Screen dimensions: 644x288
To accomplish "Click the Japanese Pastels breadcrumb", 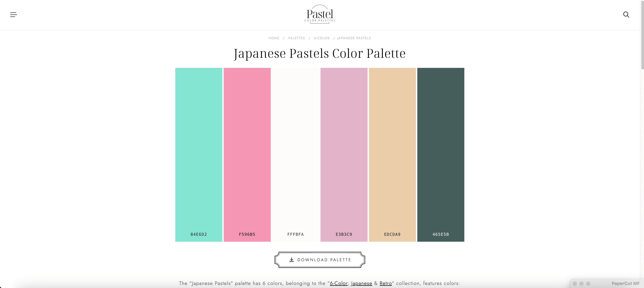I will tap(354, 38).
